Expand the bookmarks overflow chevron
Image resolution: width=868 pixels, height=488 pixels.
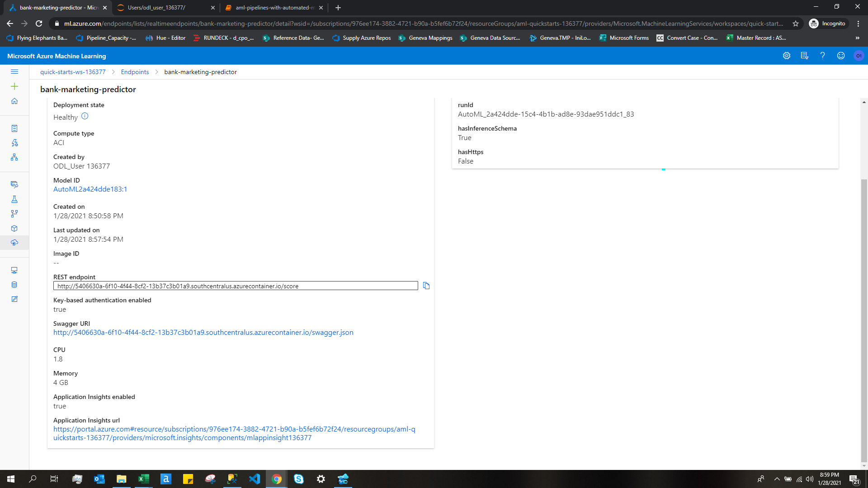pos(858,38)
